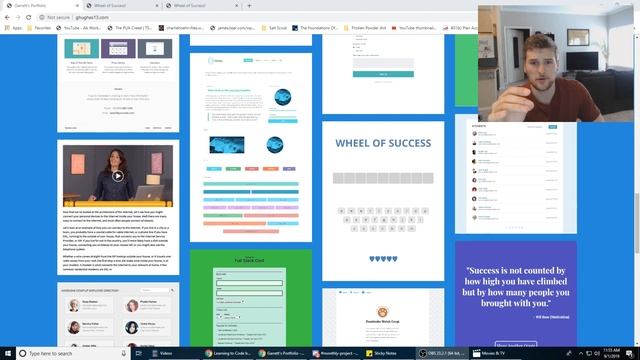
Task: Open the Full Stack Conf form project
Action: click(251, 298)
